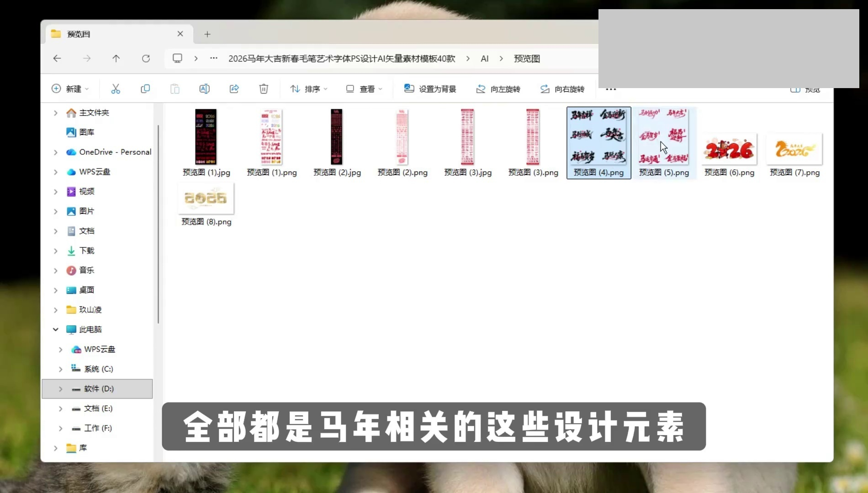The width and height of the screenshot is (868, 493).
Task: Open the 排序 sort dropdown
Action: coord(309,89)
